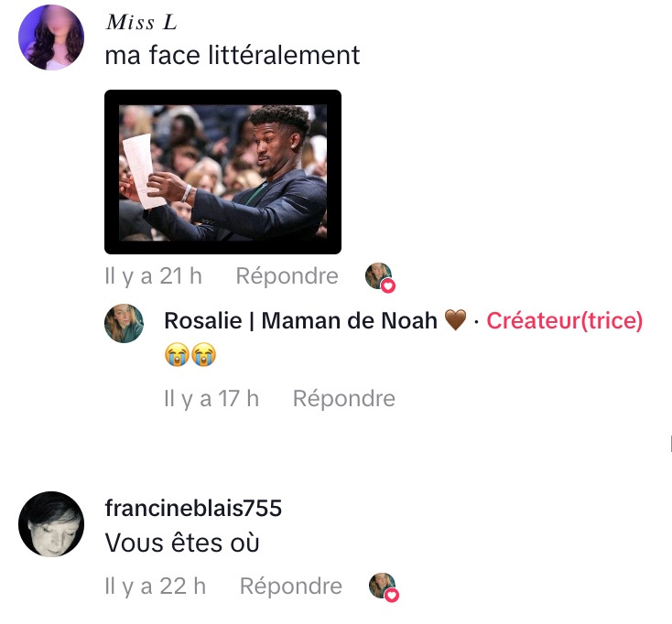Open the Miss L username
Image resolution: width=672 pixels, height=624 pixels.
tap(141, 22)
